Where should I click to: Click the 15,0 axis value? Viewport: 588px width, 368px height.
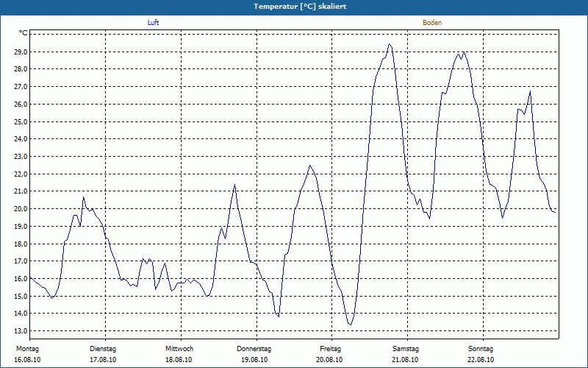(x=21, y=297)
